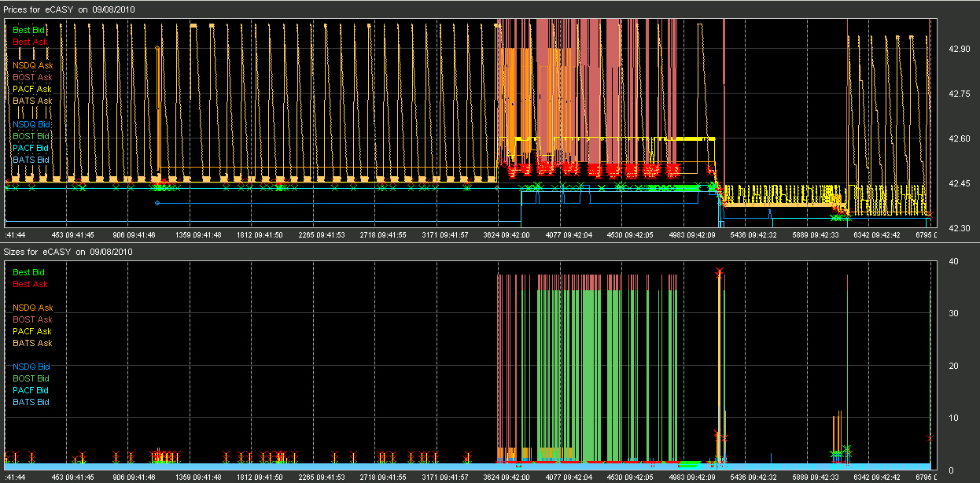980x483 pixels.
Task: Click the 42.90 price axis value
Action: tap(959, 49)
